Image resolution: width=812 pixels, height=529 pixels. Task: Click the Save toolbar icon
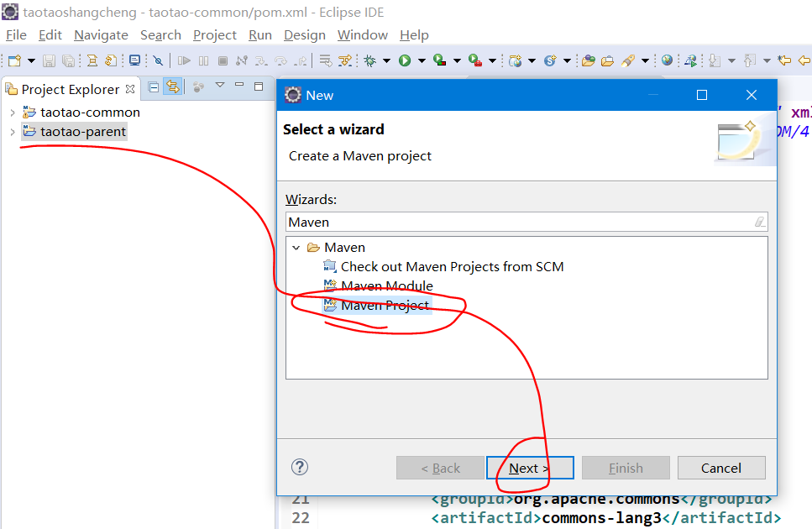pyautogui.click(x=49, y=60)
